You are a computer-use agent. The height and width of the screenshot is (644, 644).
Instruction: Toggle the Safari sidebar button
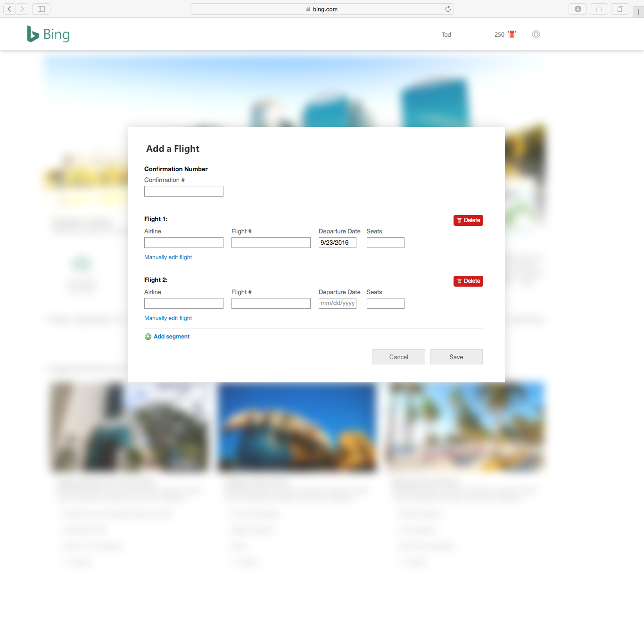pyautogui.click(x=41, y=9)
